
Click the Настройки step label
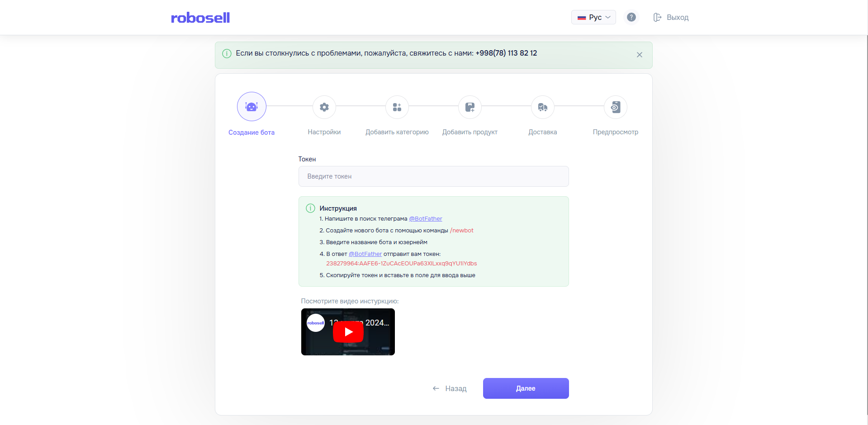click(x=324, y=132)
